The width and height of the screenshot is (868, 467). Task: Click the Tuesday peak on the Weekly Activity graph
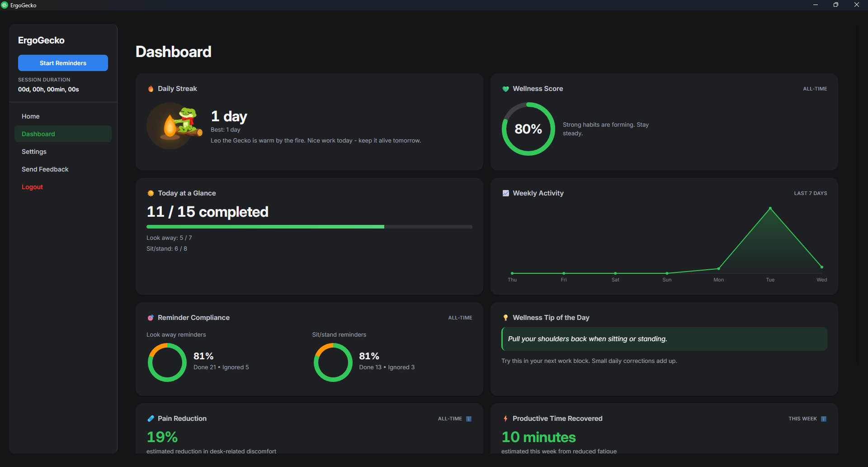coord(770,208)
